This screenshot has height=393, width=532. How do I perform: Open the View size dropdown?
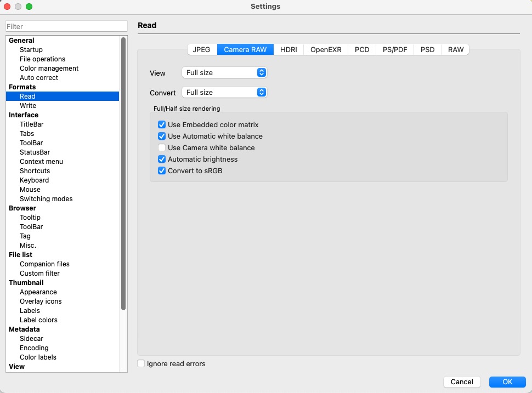click(224, 72)
